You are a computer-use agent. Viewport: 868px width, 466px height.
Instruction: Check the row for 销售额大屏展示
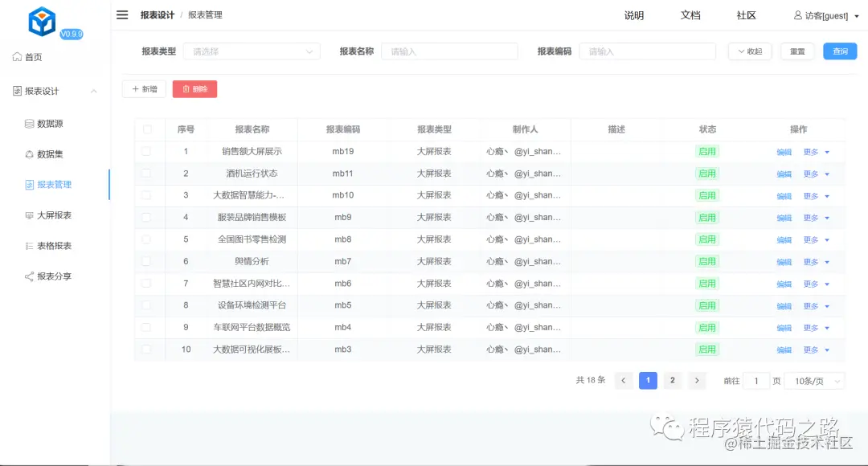pyautogui.click(x=147, y=151)
